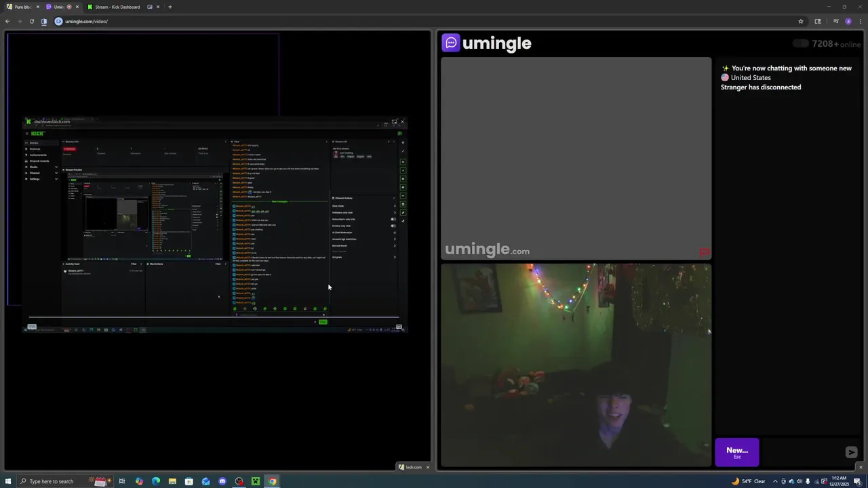Close the ledr.com popup label

tap(427, 467)
